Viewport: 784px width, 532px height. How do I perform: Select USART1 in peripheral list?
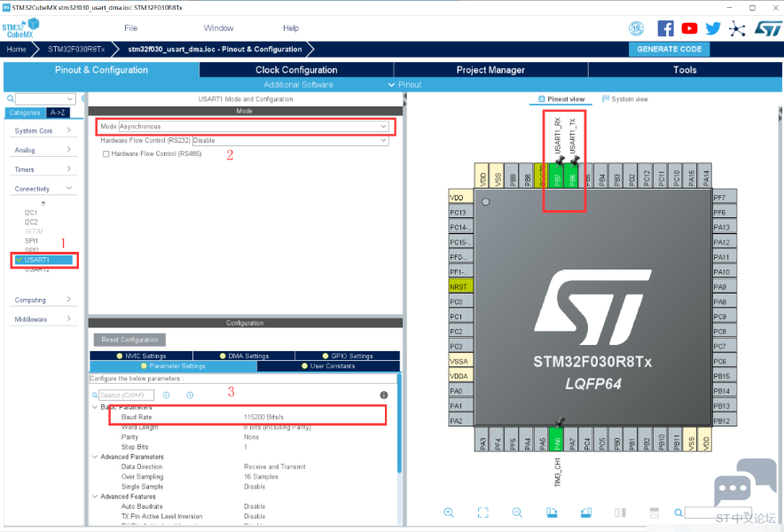coord(44,260)
